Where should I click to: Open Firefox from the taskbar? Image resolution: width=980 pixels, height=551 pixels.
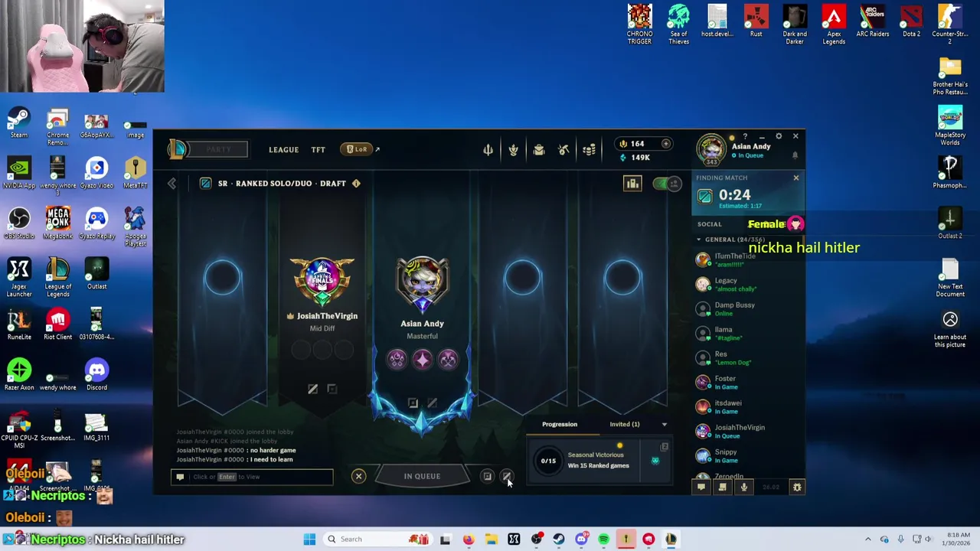[x=469, y=540]
